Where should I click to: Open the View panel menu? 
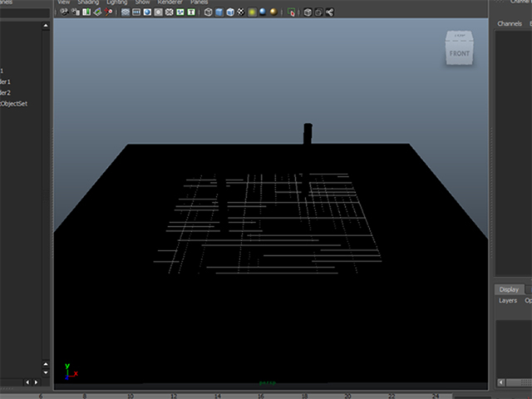coord(63,2)
